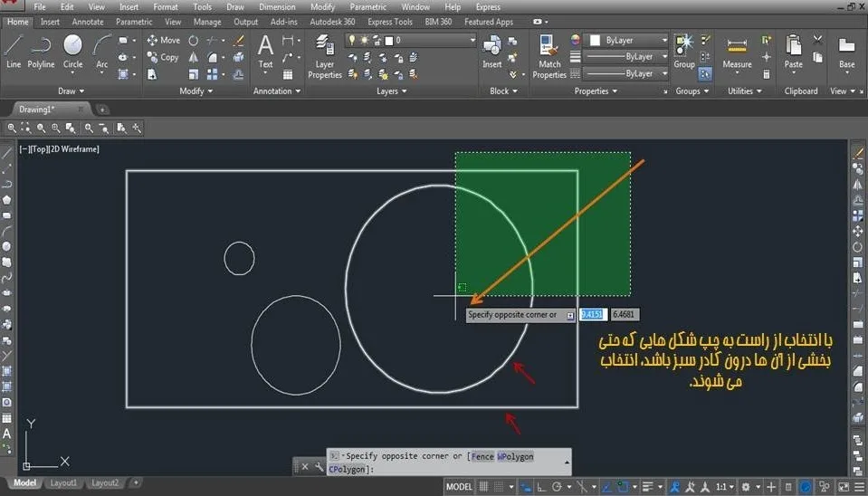Viewport: 868px width, 496px height.
Task: Open the Home ribbon tab
Action: coord(18,22)
